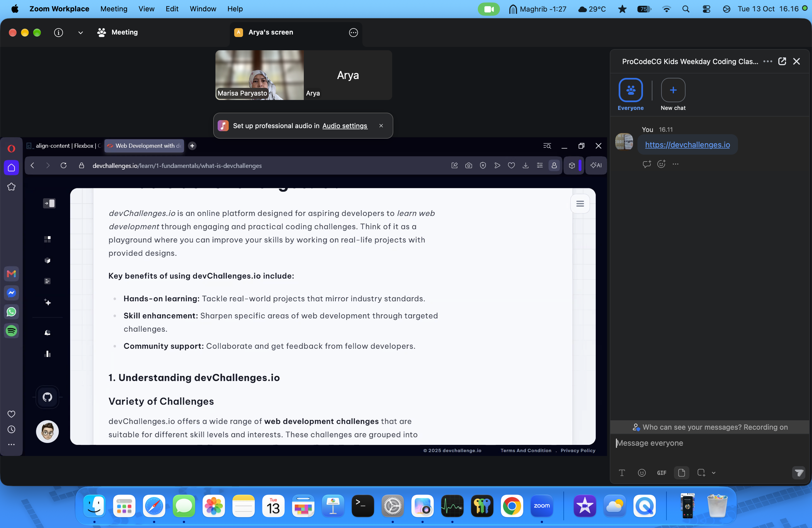Pop out the chat panel

(782, 61)
